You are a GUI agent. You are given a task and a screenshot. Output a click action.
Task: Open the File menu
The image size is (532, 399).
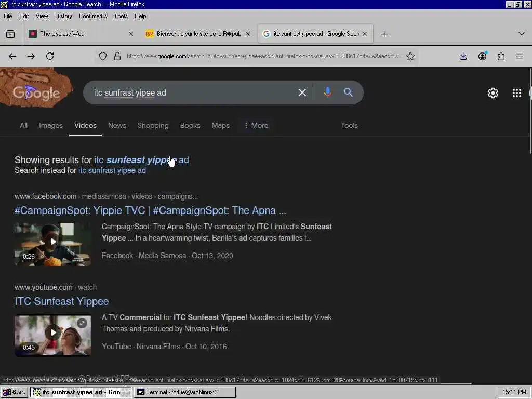coord(8,16)
